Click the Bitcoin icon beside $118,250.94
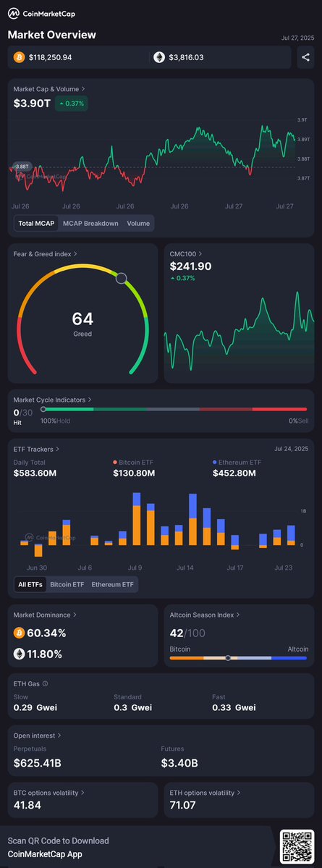The width and height of the screenshot is (322, 868). 20,57
